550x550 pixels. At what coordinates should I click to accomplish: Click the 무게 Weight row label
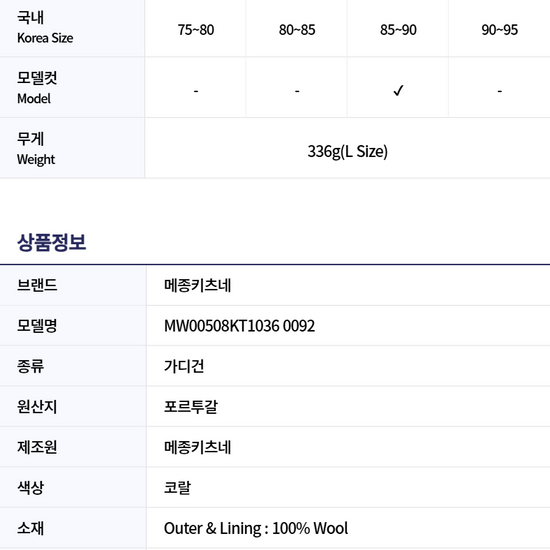click(x=36, y=149)
